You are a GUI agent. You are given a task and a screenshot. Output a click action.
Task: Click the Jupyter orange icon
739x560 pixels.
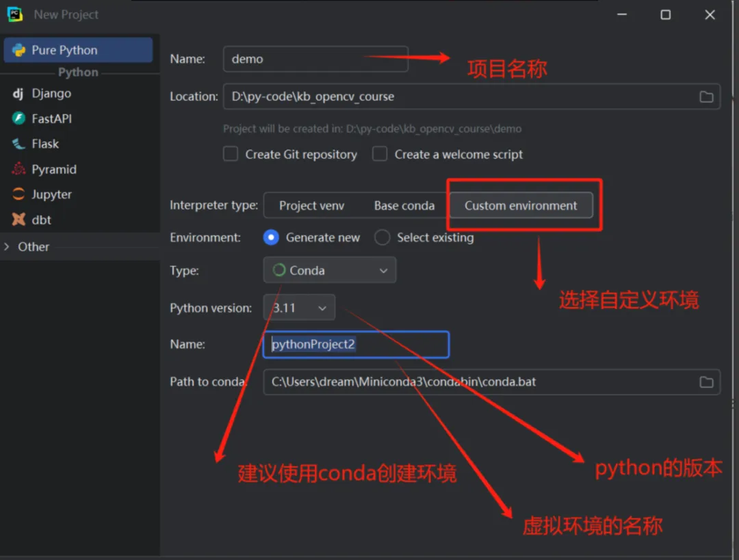pyautogui.click(x=18, y=194)
